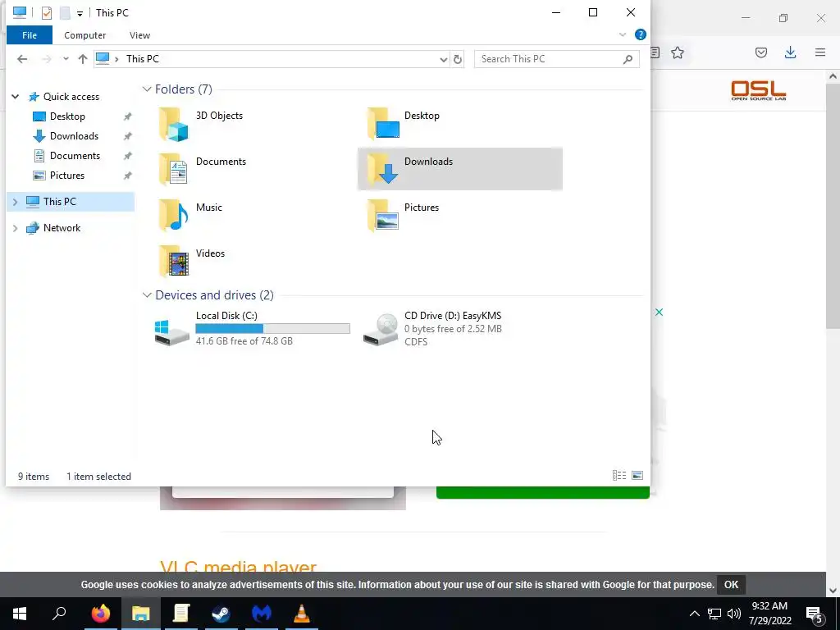Expand Network in navigation pane
840x630 pixels.
(x=16, y=228)
